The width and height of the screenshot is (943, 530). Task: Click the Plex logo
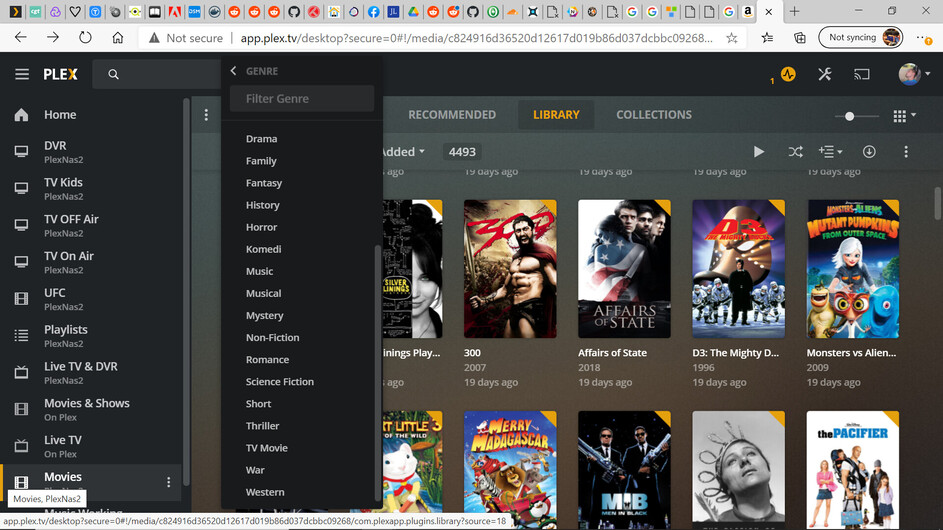tap(60, 74)
